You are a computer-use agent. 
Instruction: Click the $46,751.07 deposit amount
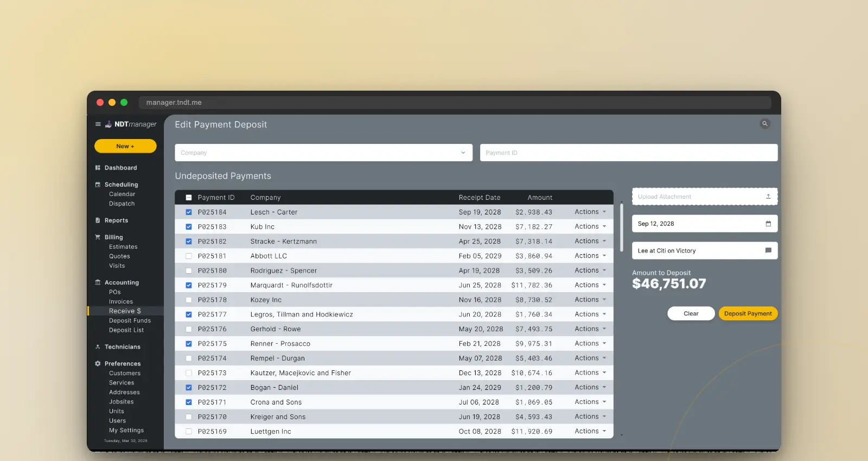[x=669, y=283]
